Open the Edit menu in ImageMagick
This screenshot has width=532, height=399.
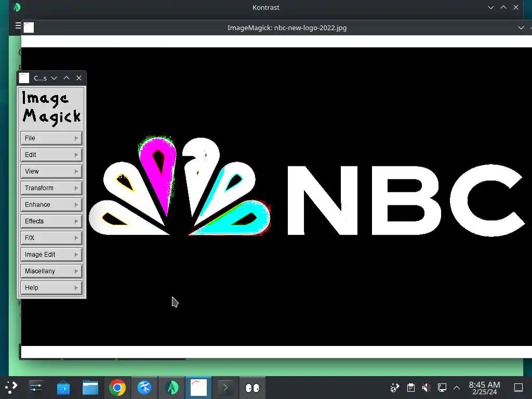tap(51, 155)
